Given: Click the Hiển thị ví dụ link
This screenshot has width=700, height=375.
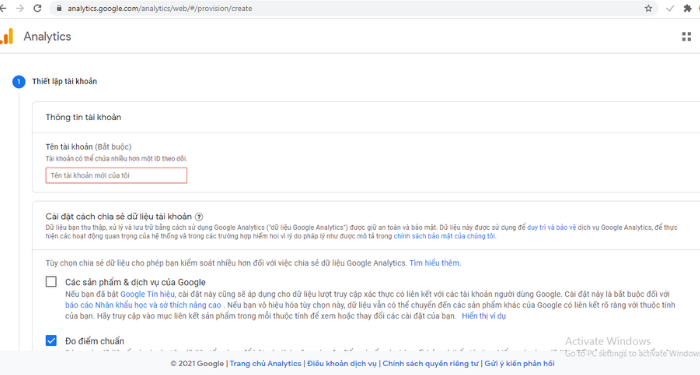Looking at the screenshot, I should point(484,316).
